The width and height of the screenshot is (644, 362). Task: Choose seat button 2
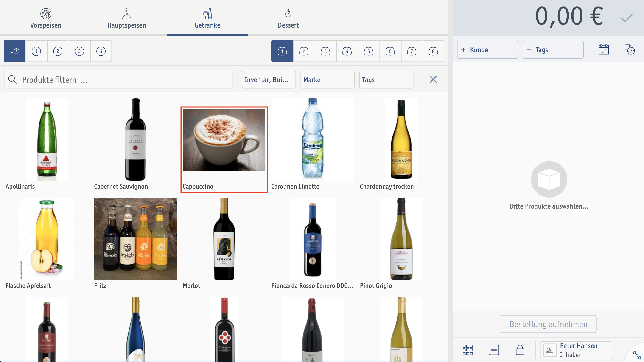click(304, 51)
